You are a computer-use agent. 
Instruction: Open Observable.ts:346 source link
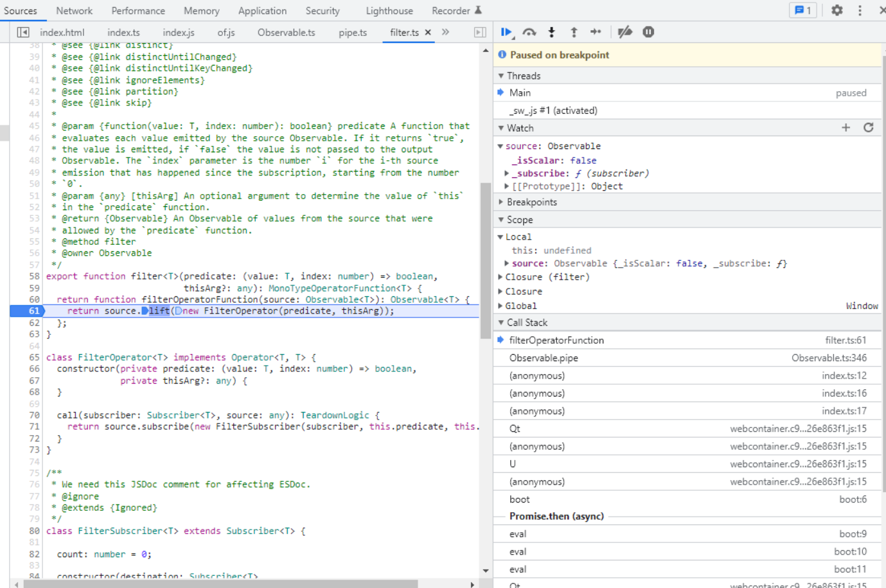829,358
